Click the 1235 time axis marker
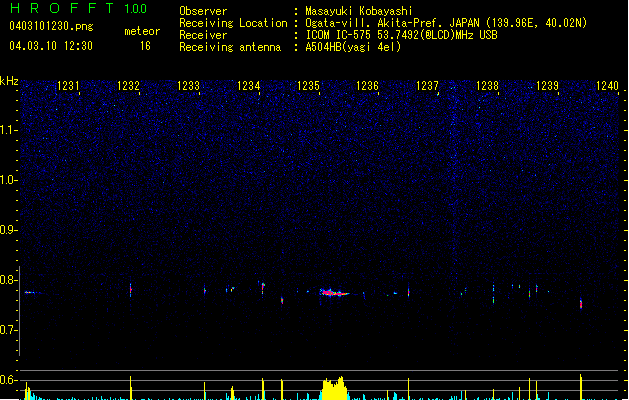629x400 pixels. [x=308, y=85]
